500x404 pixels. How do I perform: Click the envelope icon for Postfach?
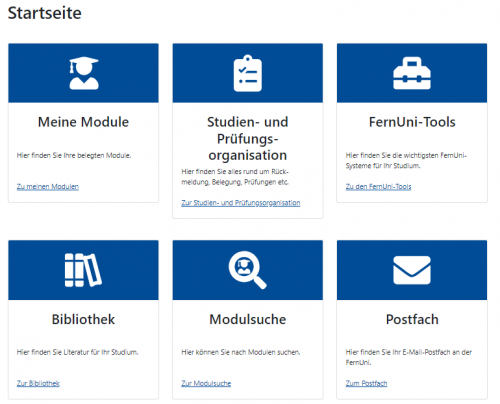412,270
